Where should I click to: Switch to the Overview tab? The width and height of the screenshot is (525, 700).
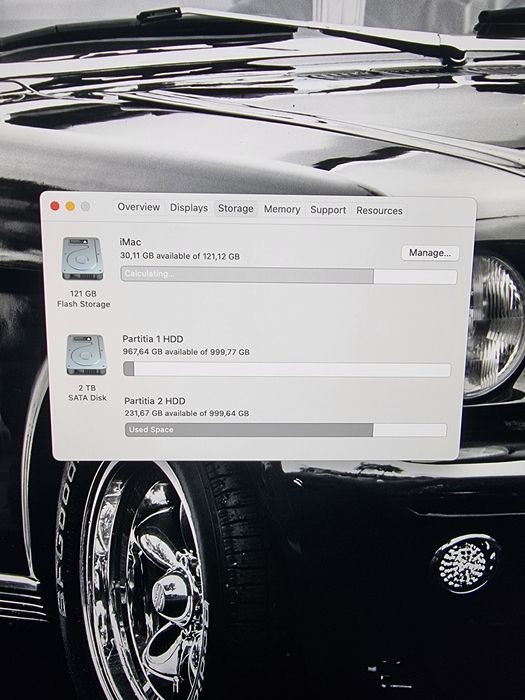click(138, 207)
